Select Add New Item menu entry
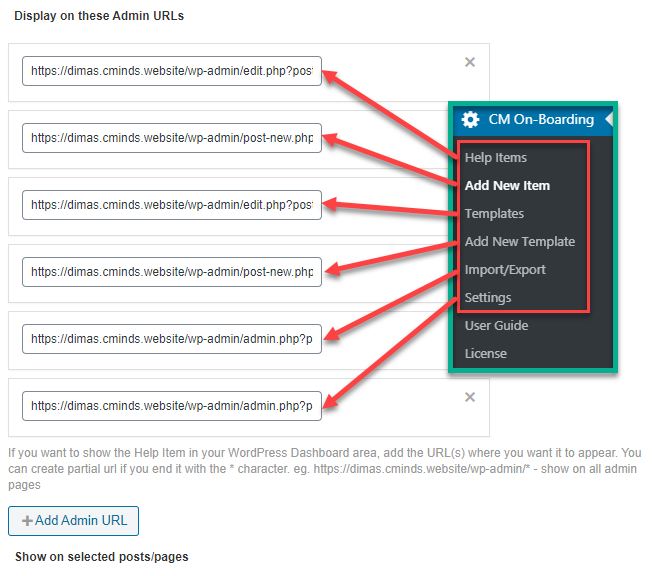Image resolution: width=652 pixels, height=576 pixels. [507, 185]
